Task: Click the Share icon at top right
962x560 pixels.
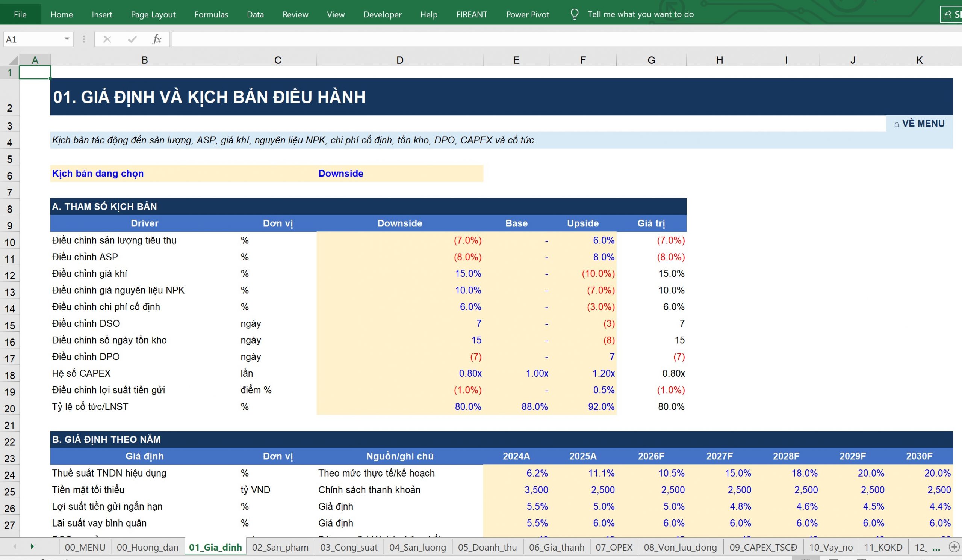Action: click(x=951, y=15)
